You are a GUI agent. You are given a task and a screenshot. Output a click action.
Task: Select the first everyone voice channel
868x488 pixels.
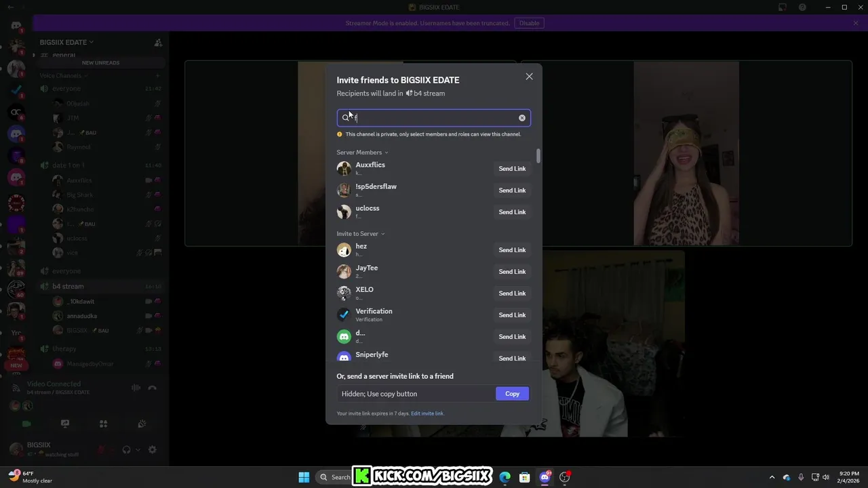[100, 89]
